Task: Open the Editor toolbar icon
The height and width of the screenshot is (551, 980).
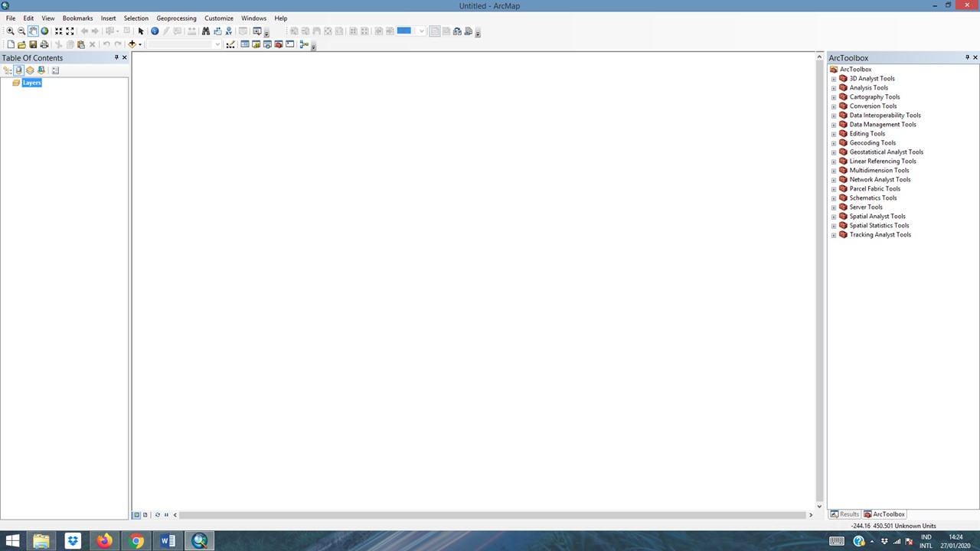Action: 230,44
